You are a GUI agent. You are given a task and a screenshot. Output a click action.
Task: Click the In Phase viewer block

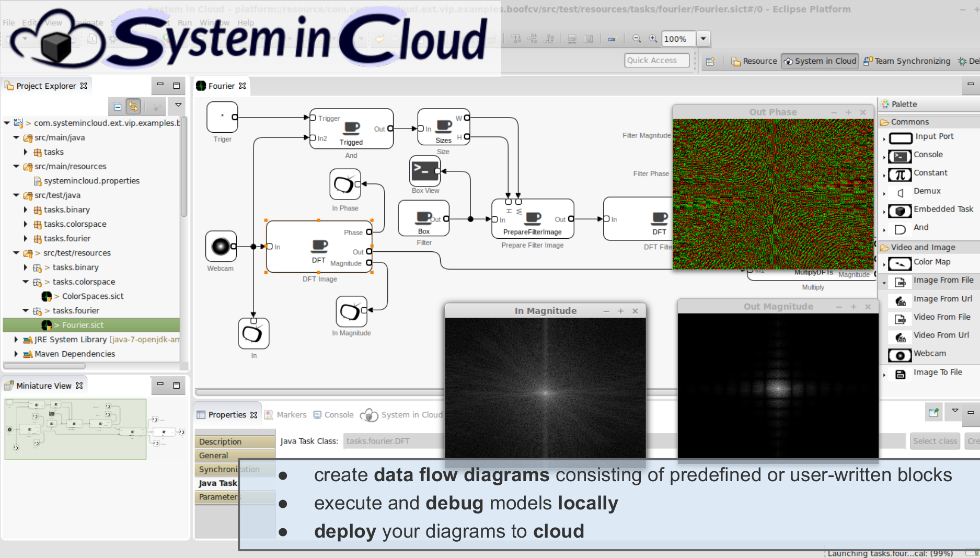point(345,184)
